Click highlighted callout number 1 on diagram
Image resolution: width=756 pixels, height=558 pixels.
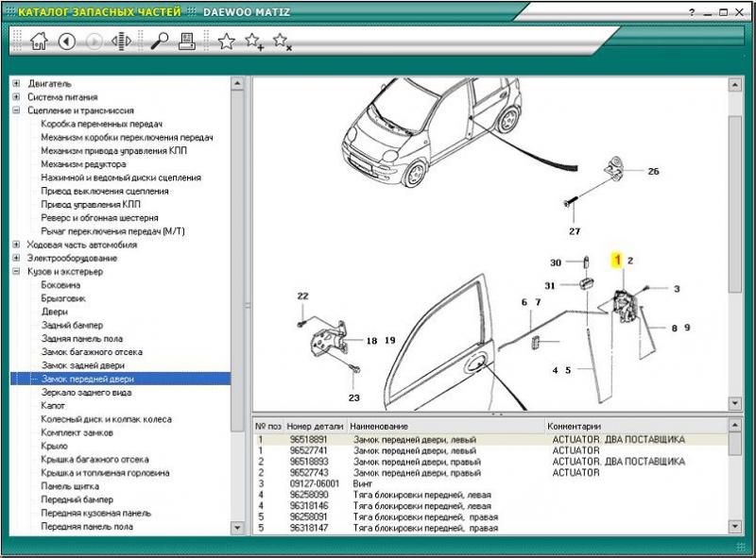click(x=617, y=259)
